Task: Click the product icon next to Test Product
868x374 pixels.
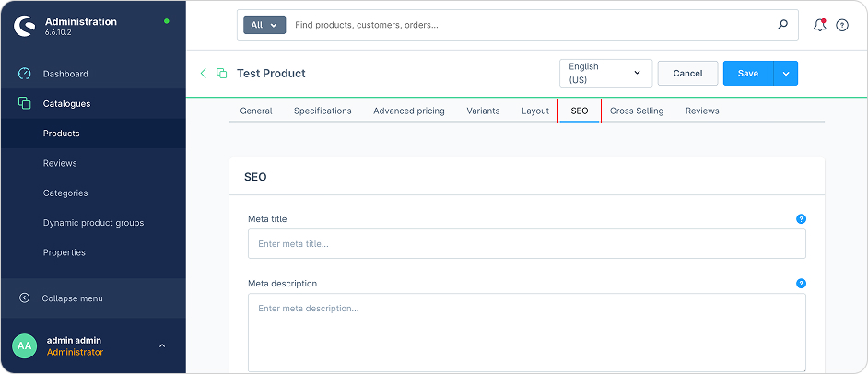Action: point(221,73)
